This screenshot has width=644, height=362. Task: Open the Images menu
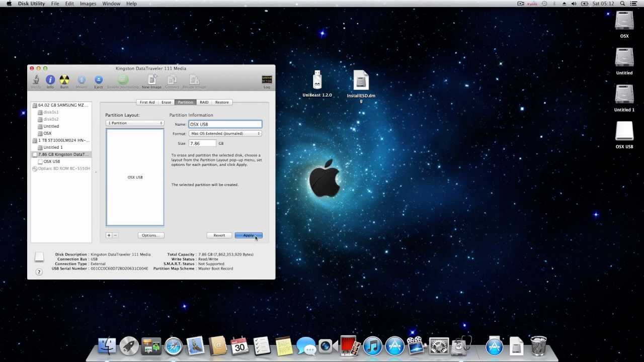[x=88, y=4]
